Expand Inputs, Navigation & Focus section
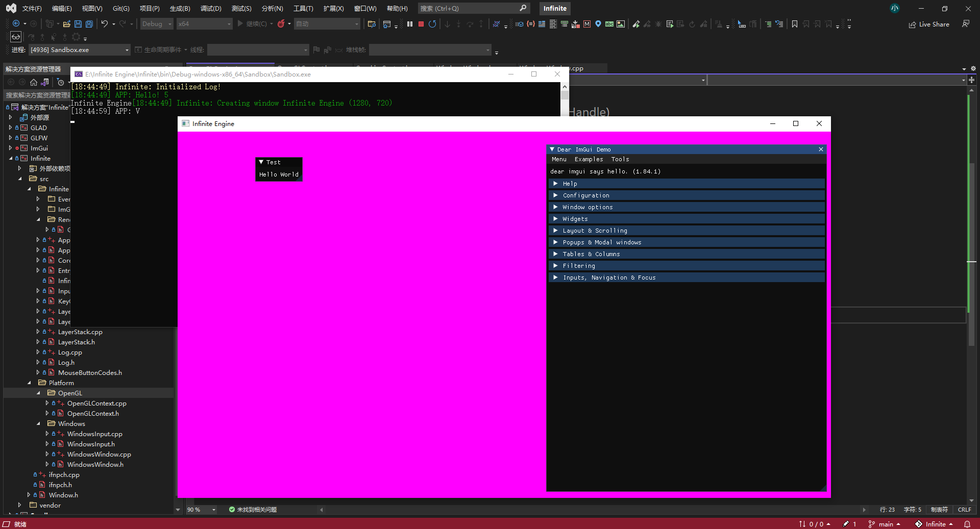This screenshot has height=529, width=980. [x=686, y=278]
